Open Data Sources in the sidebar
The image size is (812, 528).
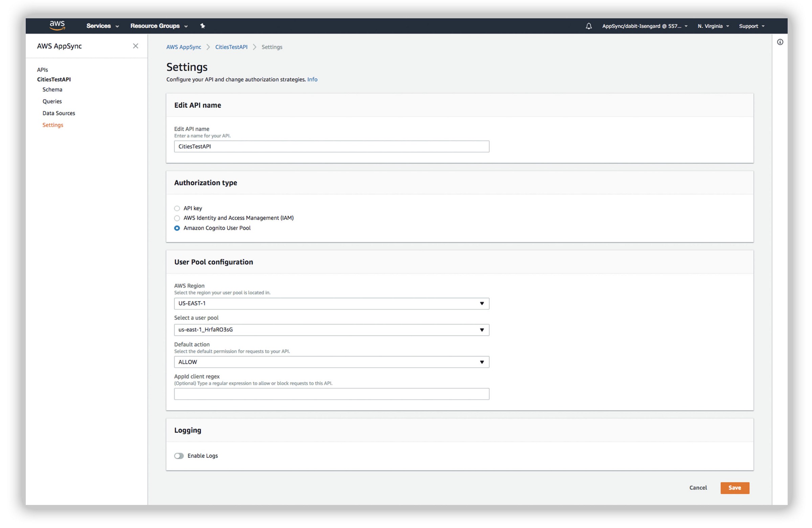(x=59, y=113)
